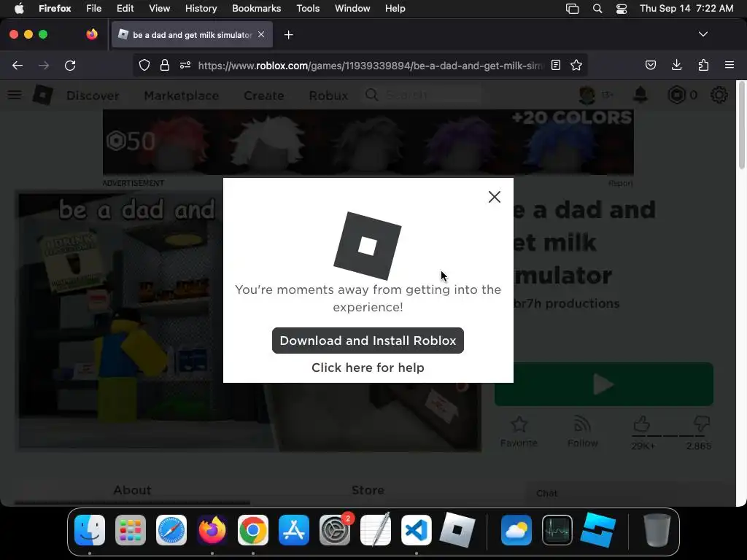Screen dimensions: 747x560
Task: Open Control Center in menu bar
Action: click(x=622, y=9)
